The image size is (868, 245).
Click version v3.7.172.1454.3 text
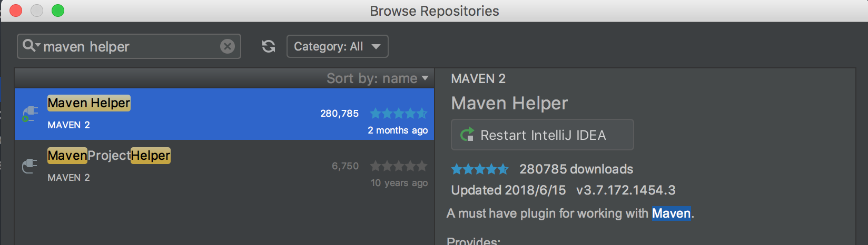point(626,190)
